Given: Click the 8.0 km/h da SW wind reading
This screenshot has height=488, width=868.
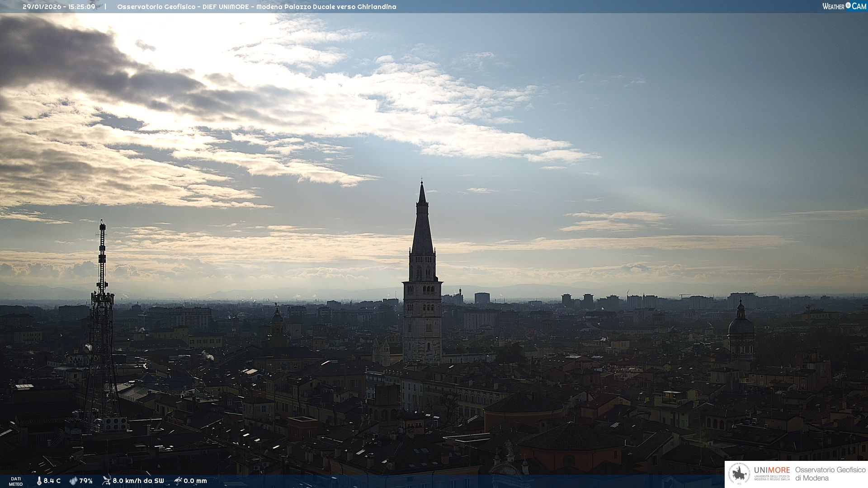Looking at the screenshot, I should point(138,481).
